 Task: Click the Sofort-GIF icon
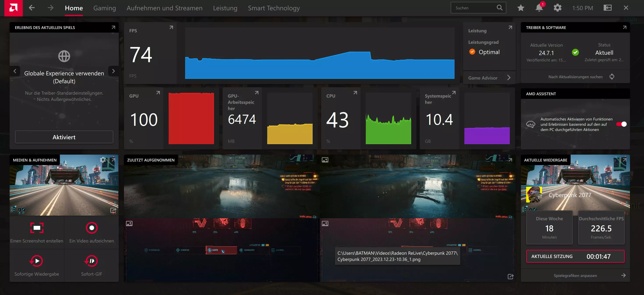click(x=91, y=261)
